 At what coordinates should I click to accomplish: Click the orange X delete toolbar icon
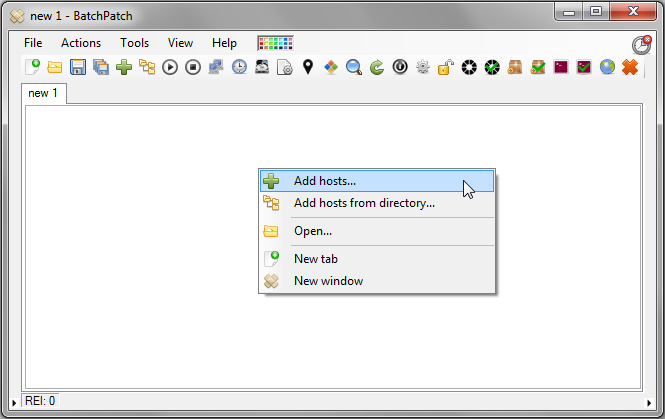630,67
